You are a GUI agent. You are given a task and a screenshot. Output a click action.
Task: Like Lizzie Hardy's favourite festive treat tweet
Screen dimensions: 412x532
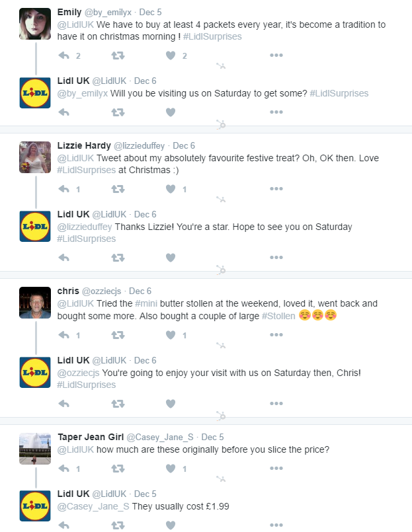point(170,189)
